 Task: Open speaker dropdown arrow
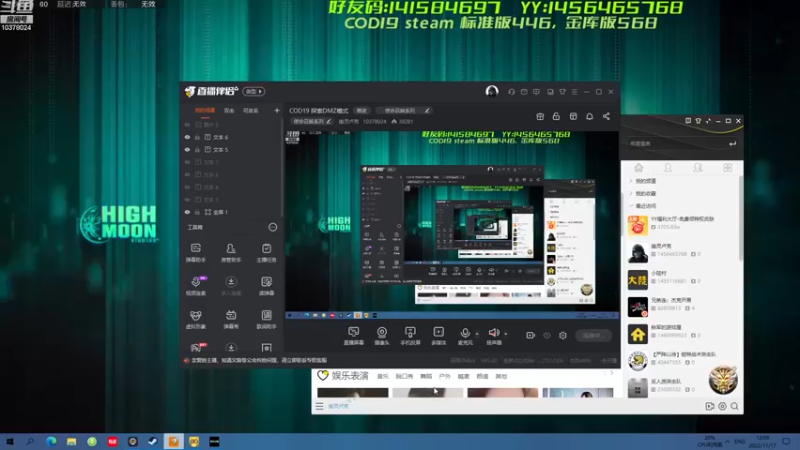pos(506,334)
